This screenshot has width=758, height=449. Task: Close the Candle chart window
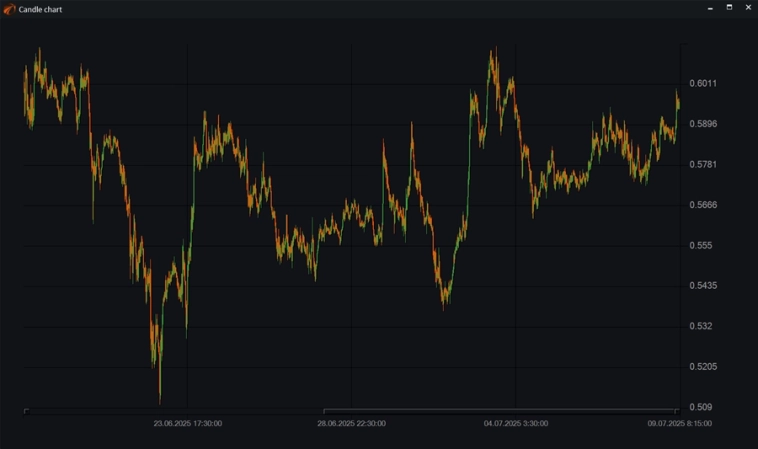(748, 8)
